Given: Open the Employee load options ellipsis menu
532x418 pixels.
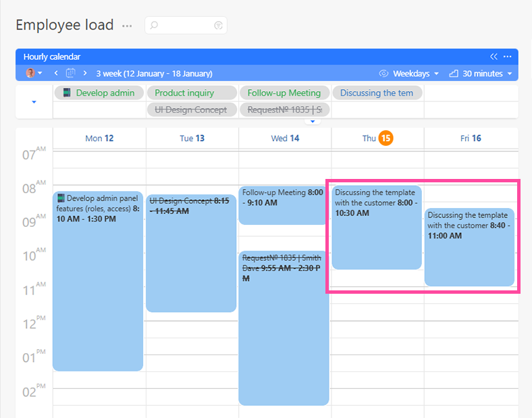Looking at the screenshot, I should point(127,26).
